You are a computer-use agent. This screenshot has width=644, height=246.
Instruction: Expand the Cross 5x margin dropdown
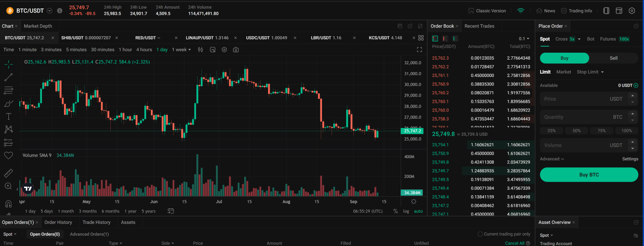coord(579,39)
